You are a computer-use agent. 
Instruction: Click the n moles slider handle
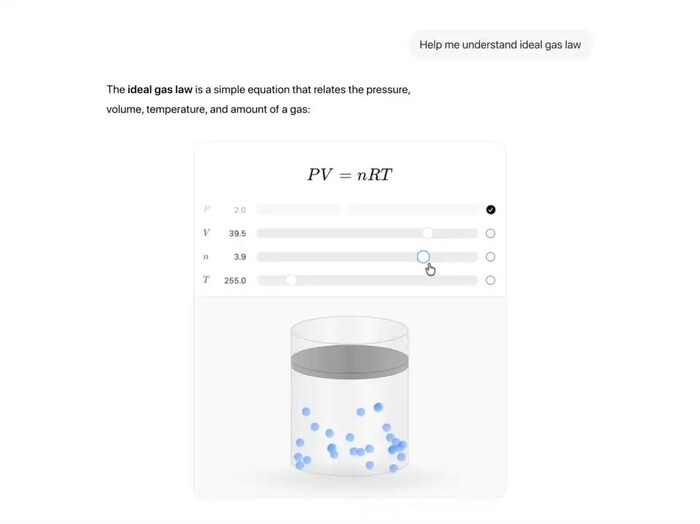pyautogui.click(x=423, y=257)
